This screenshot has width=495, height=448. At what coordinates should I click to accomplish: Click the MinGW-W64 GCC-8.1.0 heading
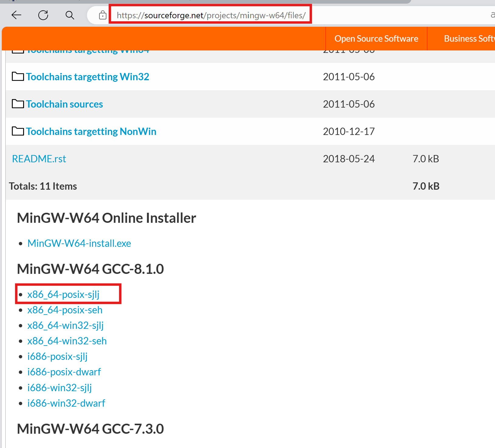coord(90,269)
